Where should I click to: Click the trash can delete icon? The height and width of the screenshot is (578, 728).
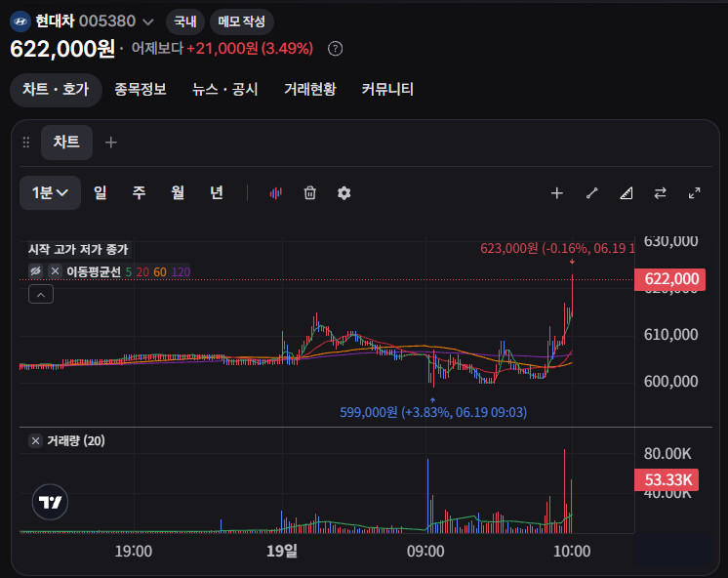pyautogui.click(x=309, y=192)
